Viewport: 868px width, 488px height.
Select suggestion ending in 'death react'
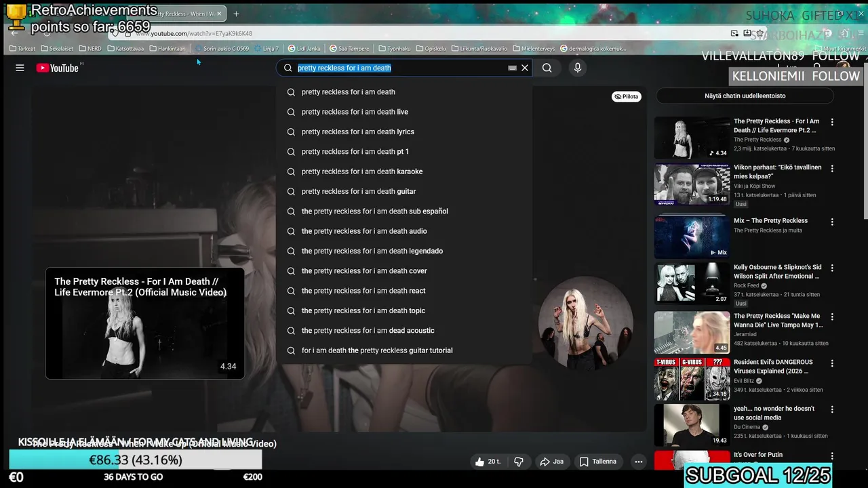click(x=404, y=291)
